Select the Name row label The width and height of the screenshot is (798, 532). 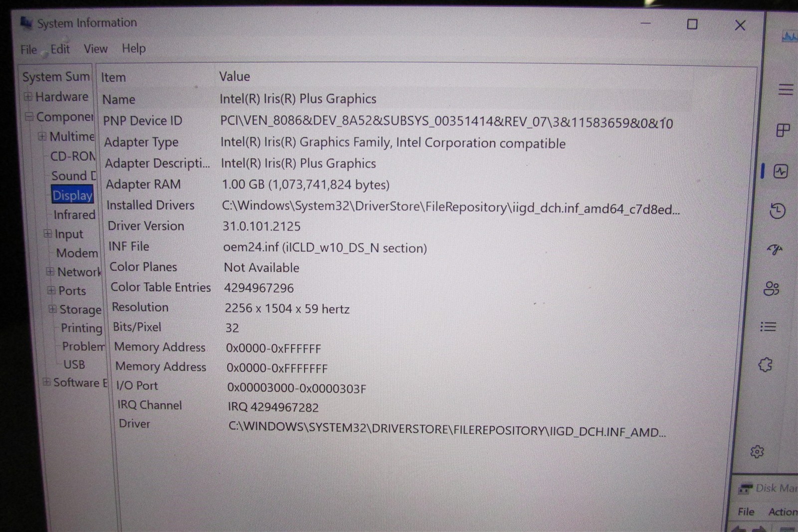119,99
